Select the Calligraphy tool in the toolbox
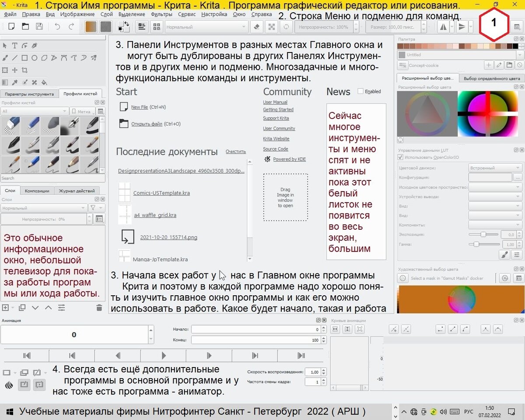 coord(34,45)
